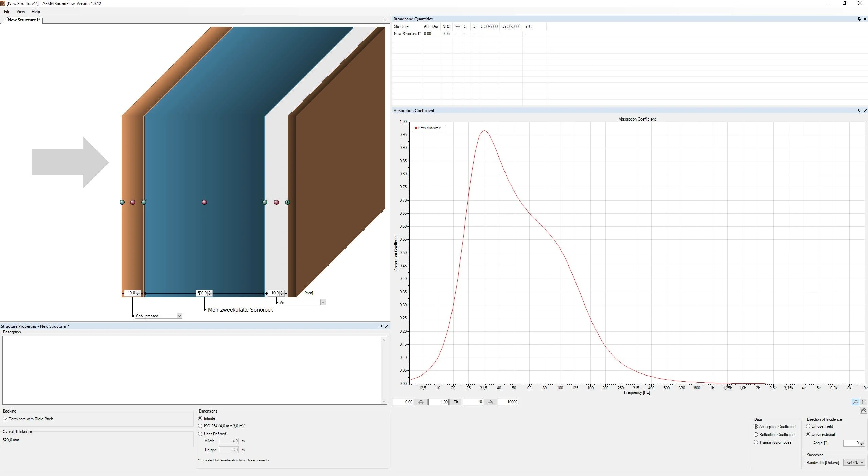
Task: Close the Absorption Coefficient panel
Action: 865,111
